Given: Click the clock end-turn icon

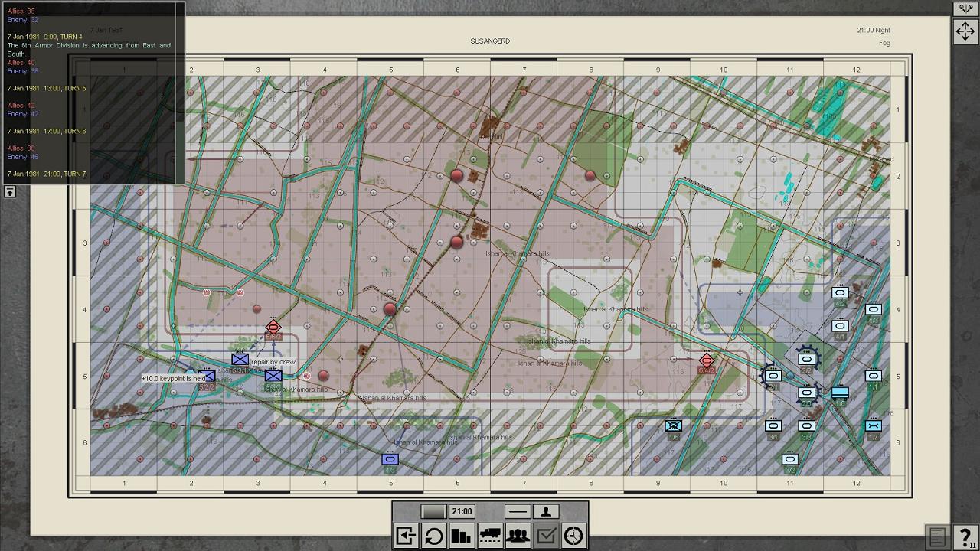Looking at the screenshot, I should pos(574,536).
